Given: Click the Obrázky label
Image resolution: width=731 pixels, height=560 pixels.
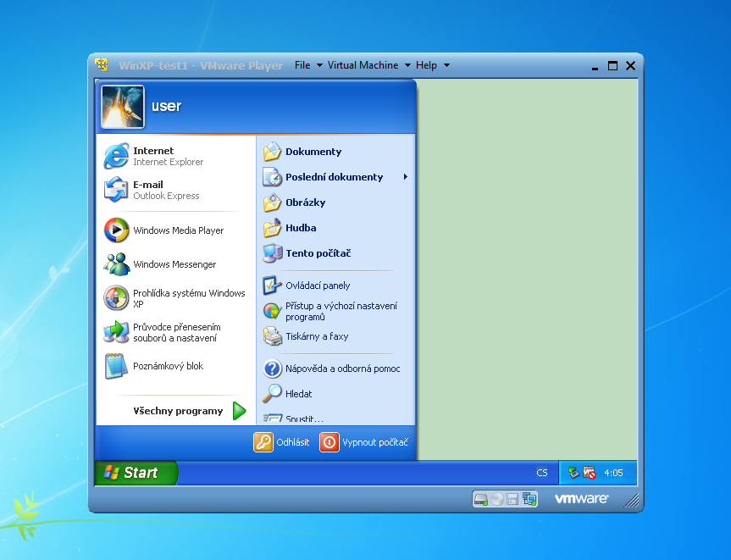Looking at the screenshot, I should click(x=306, y=202).
